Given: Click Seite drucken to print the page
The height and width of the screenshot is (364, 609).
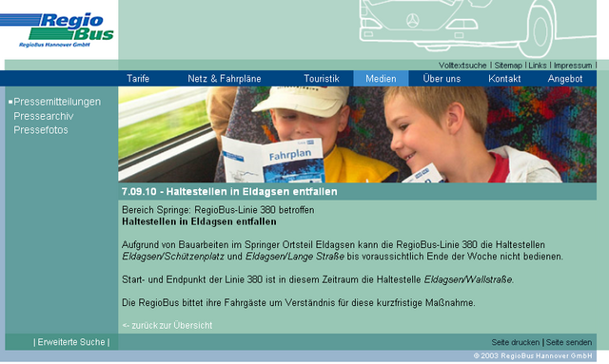Looking at the screenshot, I should coord(516,342).
